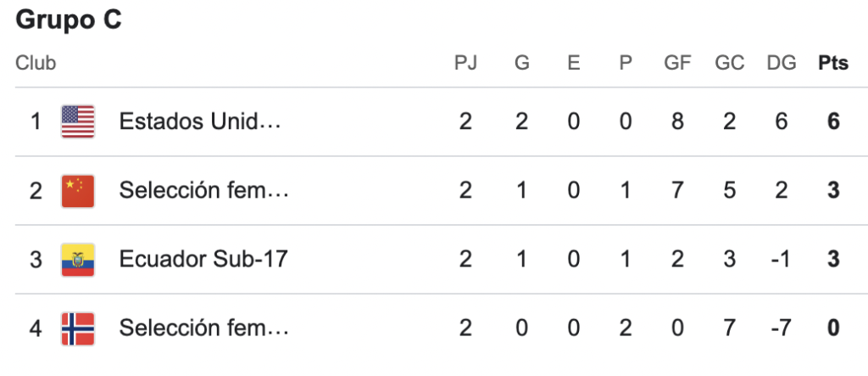Click Norway's goal difference of -7

779,328
